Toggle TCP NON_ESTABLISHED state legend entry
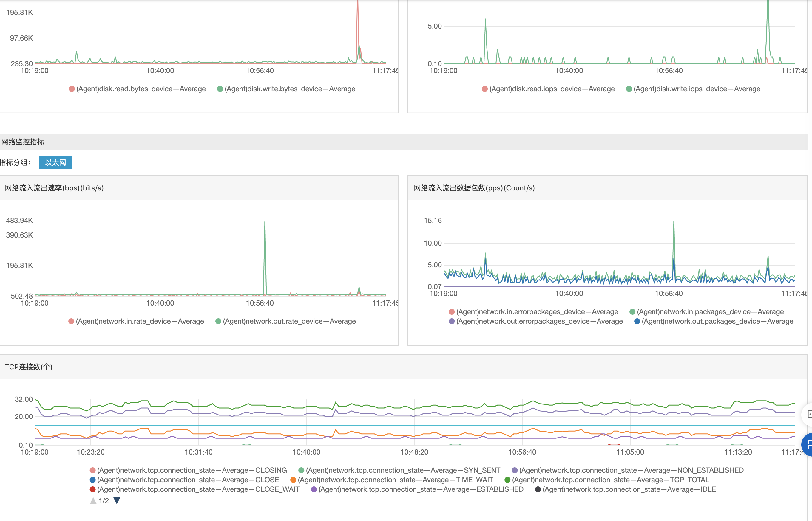 pyautogui.click(x=627, y=470)
